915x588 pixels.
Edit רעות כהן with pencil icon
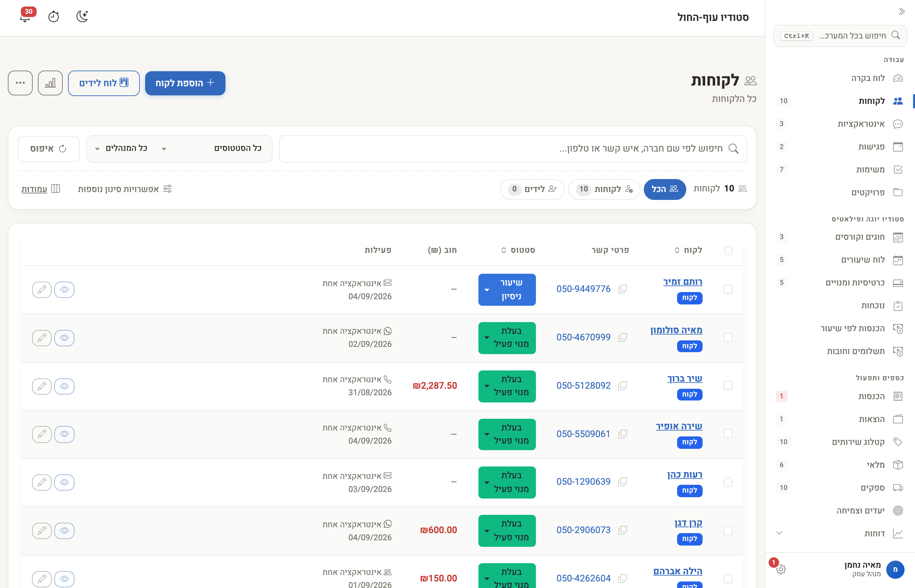42,482
